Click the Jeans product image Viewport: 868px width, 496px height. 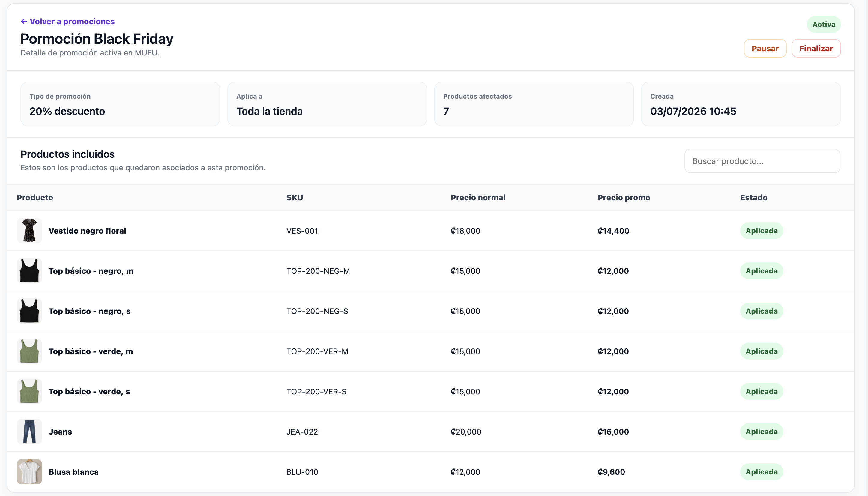point(29,432)
